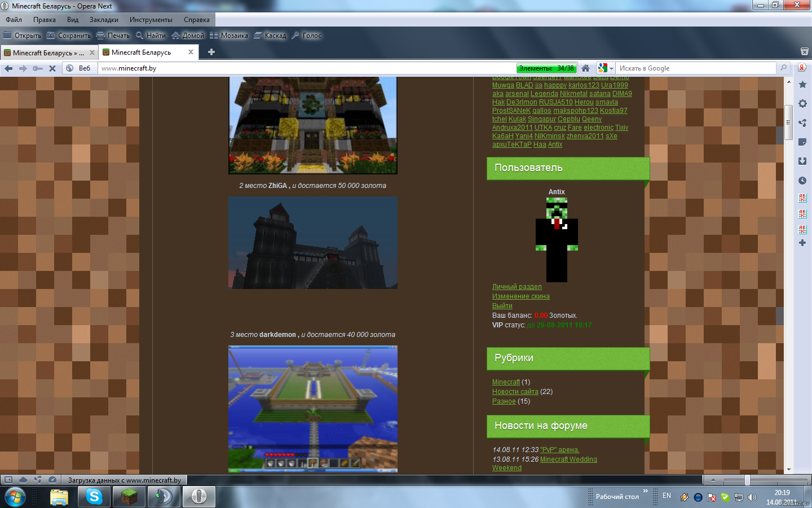
Task: Open the dark castle screenshot thumbnail
Action: click(x=313, y=243)
